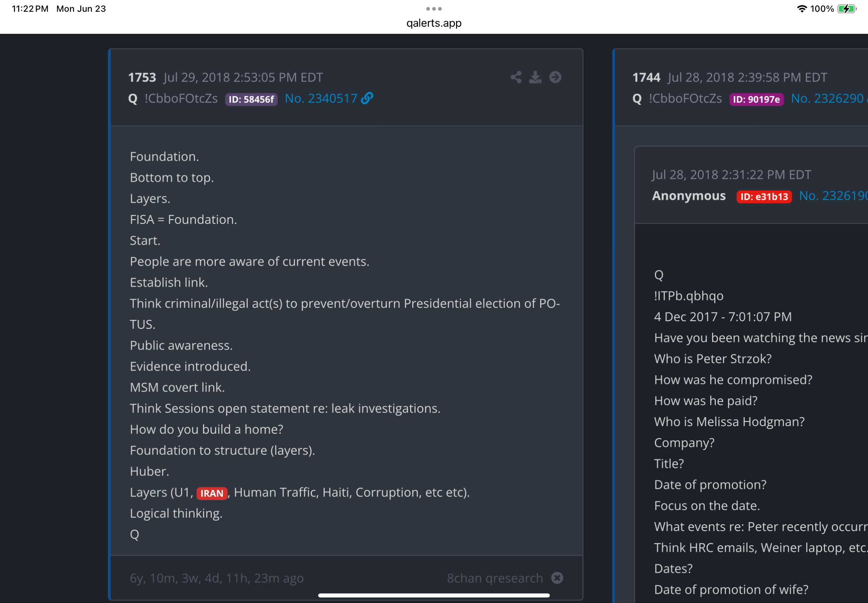Open link No. 2340517

tap(321, 99)
